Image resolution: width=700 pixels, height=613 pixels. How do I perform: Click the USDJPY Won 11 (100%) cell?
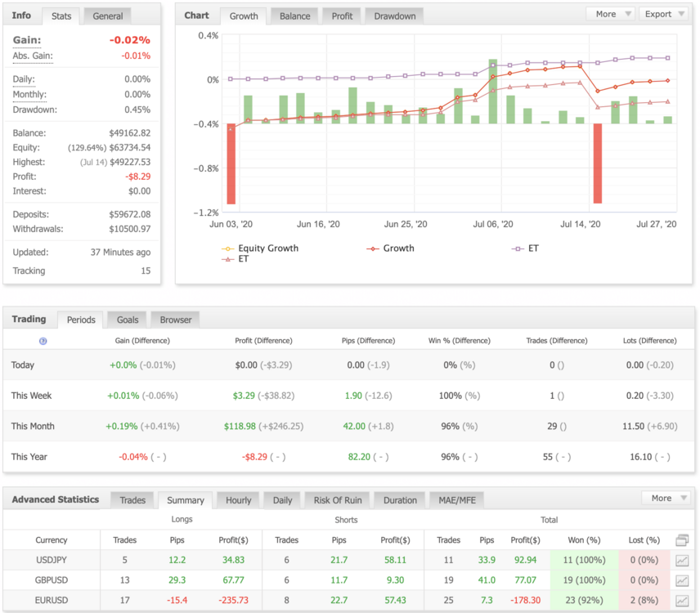(584, 561)
